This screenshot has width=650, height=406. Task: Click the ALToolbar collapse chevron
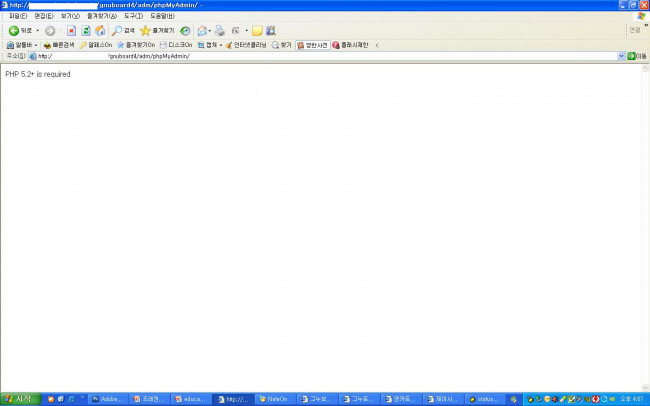click(x=377, y=45)
